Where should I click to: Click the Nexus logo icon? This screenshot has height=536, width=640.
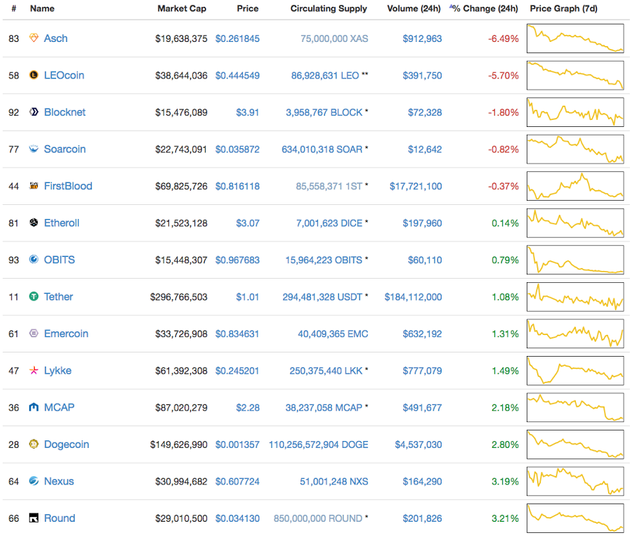click(34, 481)
